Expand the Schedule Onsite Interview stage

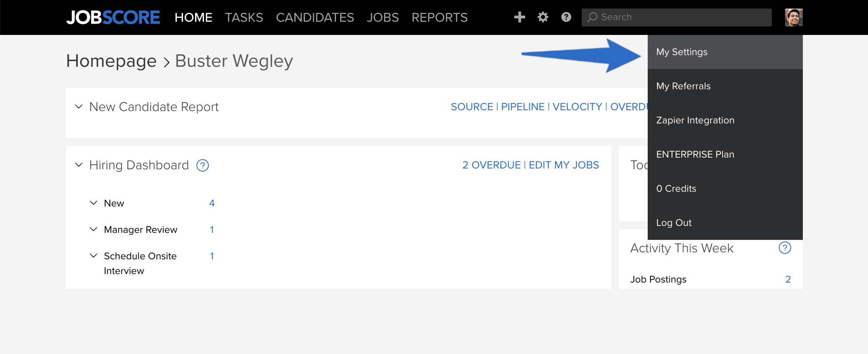[93, 255]
